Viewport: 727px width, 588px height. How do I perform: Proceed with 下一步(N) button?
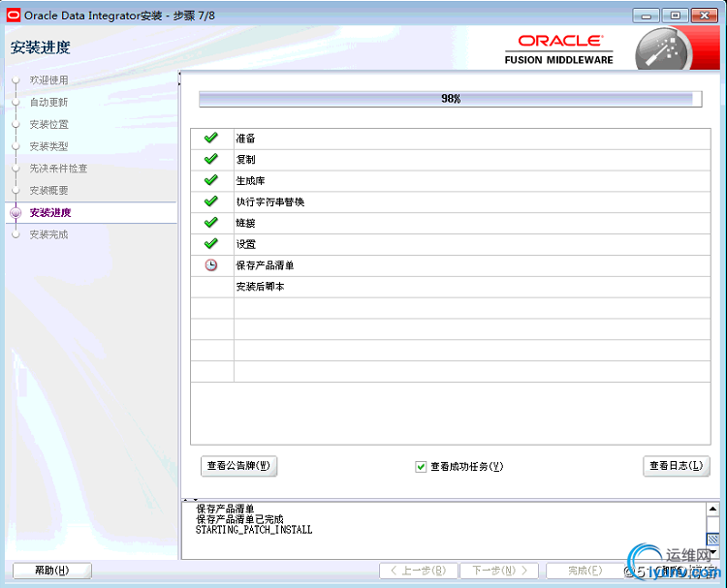[499, 571]
